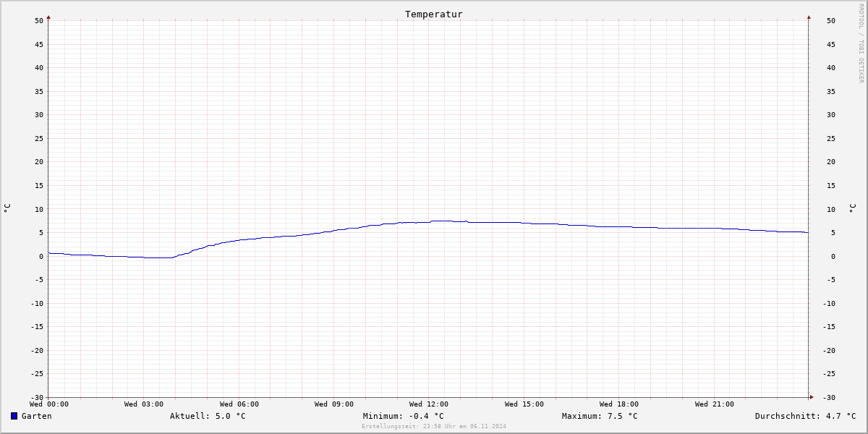Screen dimensions: 868x434
Task: Click the Wed 21:00 time axis label
Action: 715,404
